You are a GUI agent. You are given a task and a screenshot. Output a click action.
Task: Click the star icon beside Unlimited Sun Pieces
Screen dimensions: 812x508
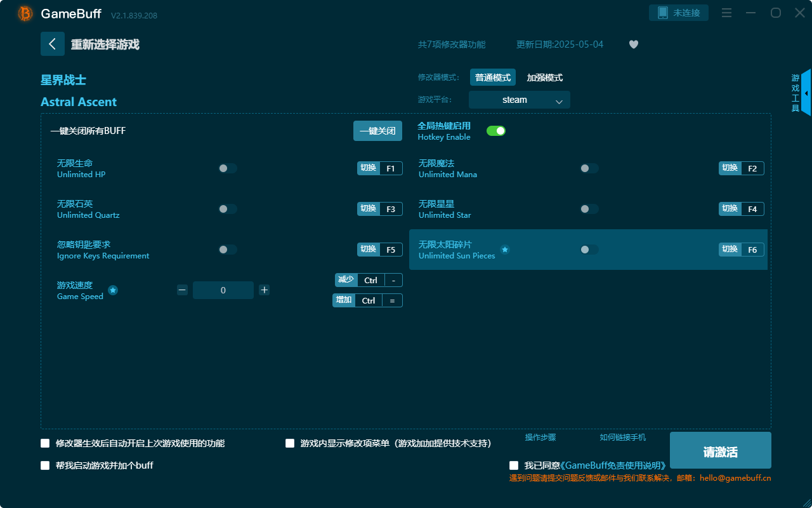click(504, 250)
